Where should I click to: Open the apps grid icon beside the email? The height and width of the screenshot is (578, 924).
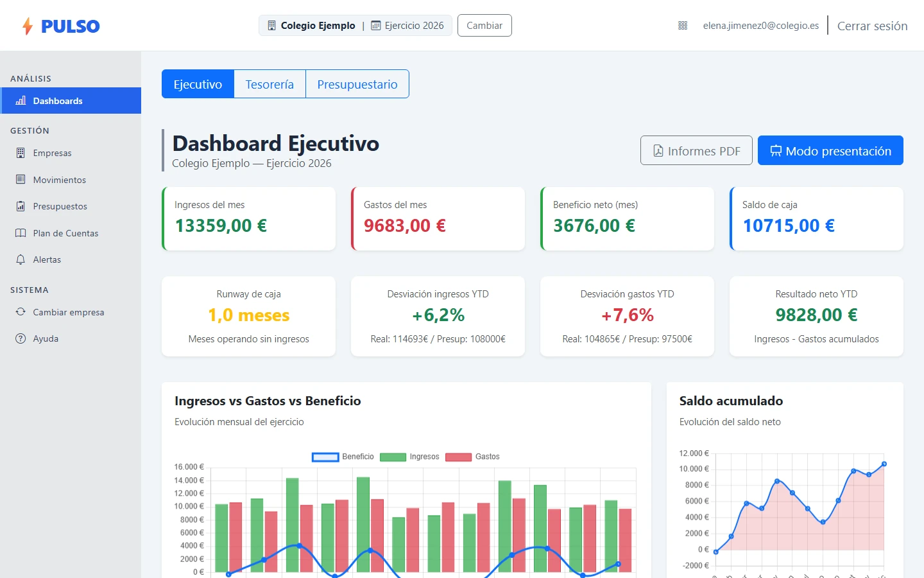pyautogui.click(x=683, y=26)
